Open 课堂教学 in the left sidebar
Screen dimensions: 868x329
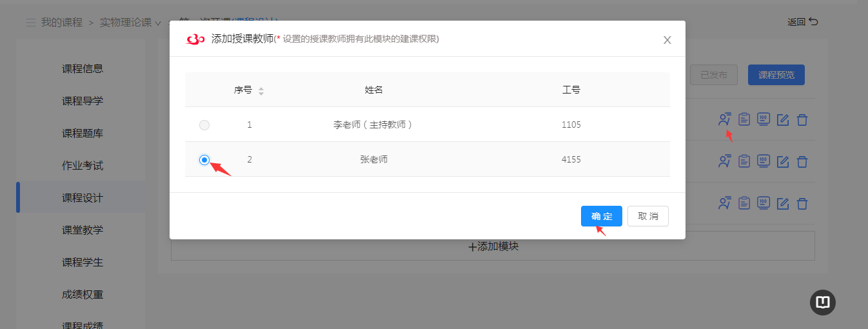click(x=83, y=230)
